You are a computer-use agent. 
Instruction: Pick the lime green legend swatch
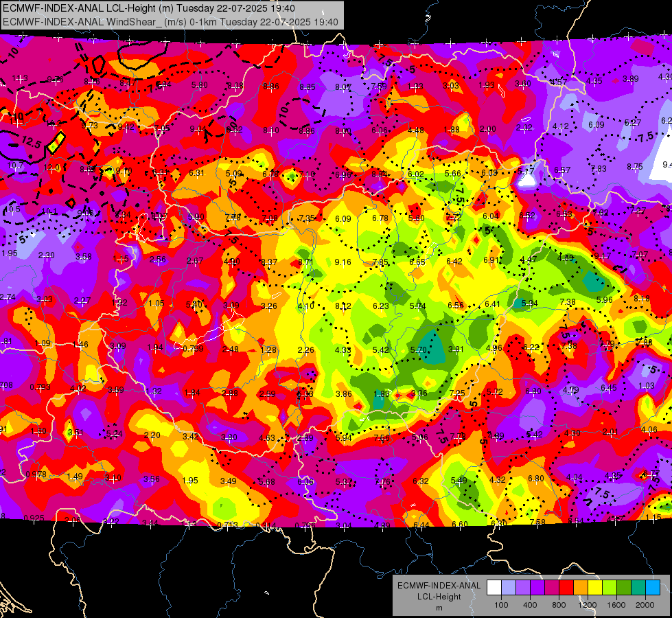[610, 588]
